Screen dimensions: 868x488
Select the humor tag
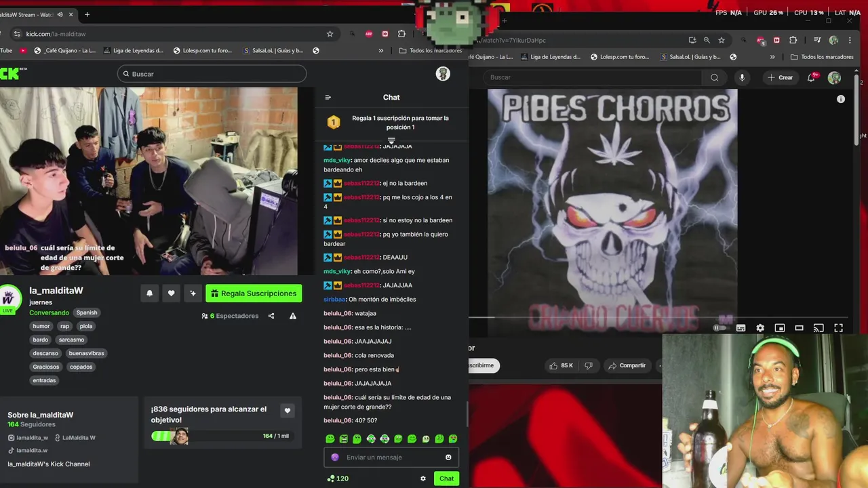pyautogui.click(x=41, y=326)
